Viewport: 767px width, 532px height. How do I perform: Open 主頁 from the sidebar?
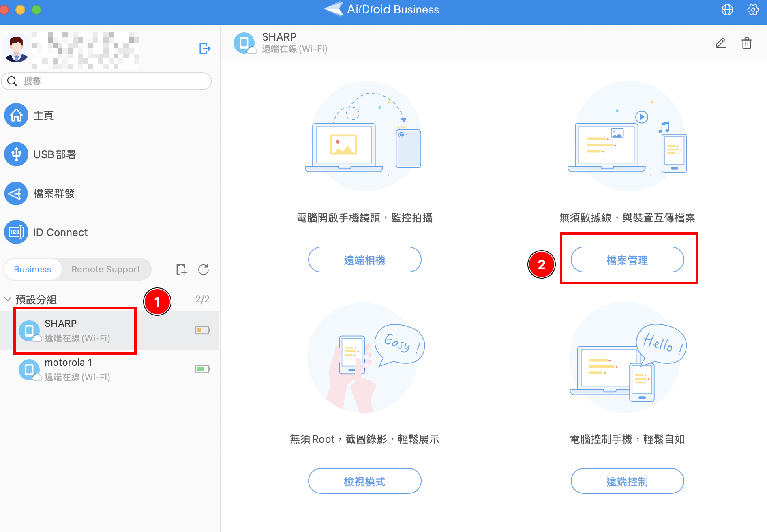[43, 116]
